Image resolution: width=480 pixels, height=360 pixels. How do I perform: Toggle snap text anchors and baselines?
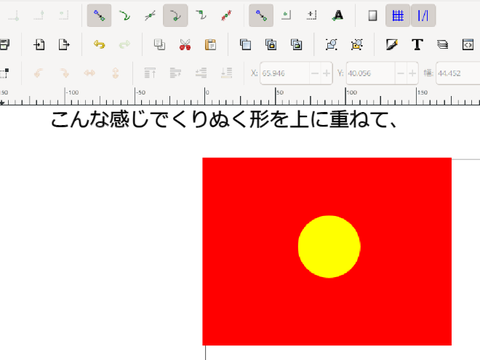338,15
